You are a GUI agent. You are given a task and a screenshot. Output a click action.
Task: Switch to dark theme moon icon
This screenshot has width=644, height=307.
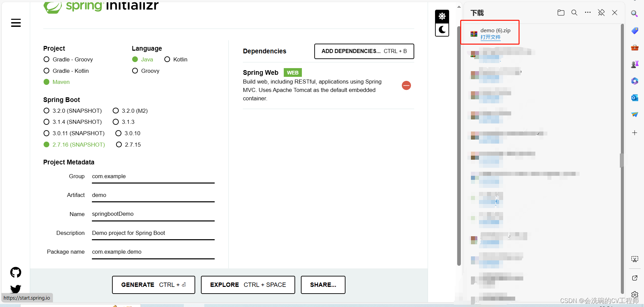click(x=442, y=30)
